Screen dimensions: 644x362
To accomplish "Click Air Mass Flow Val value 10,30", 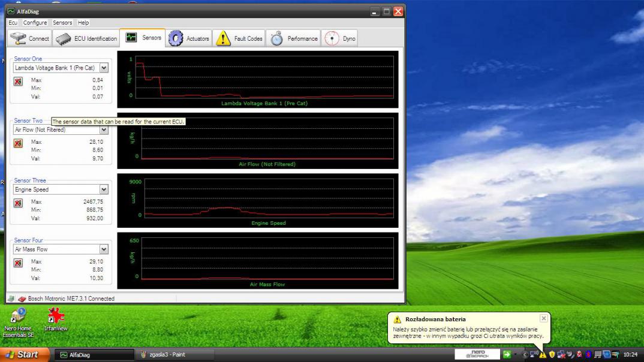I will [96, 278].
